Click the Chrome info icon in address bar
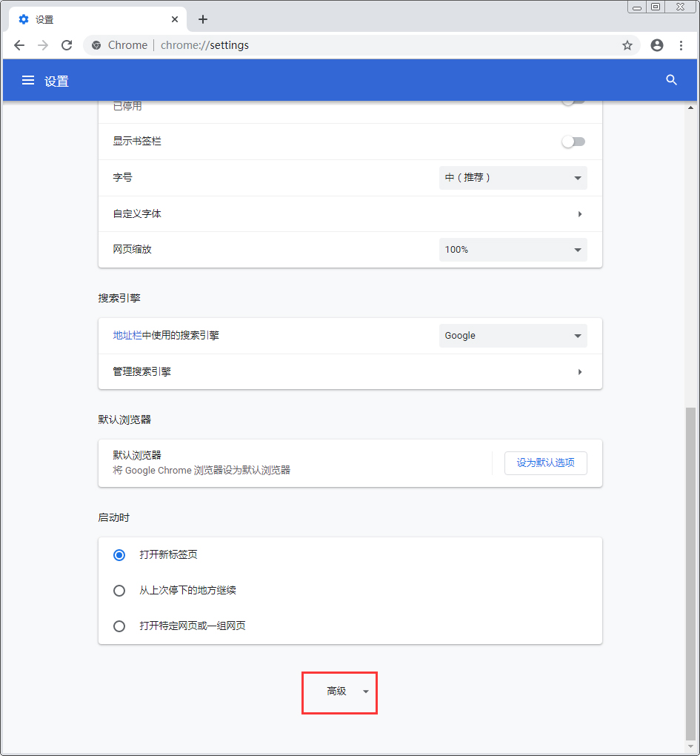The width and height of the screenshot is (700, 756). 96,45
